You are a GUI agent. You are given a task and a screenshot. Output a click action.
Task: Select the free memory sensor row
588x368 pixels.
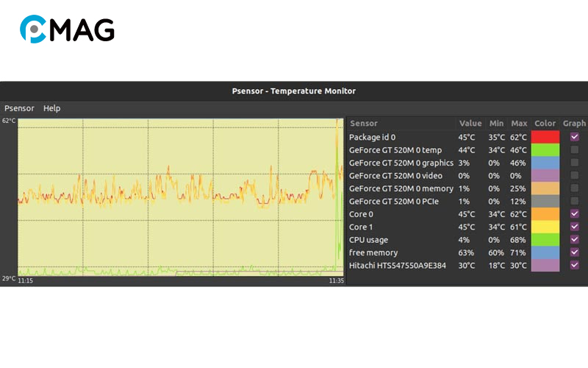click(373, 252)
